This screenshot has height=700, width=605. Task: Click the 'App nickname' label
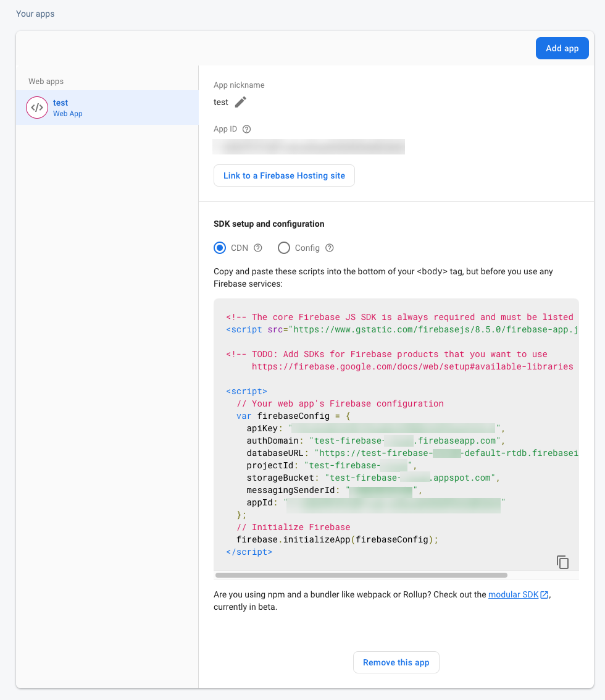click(239, 85)
